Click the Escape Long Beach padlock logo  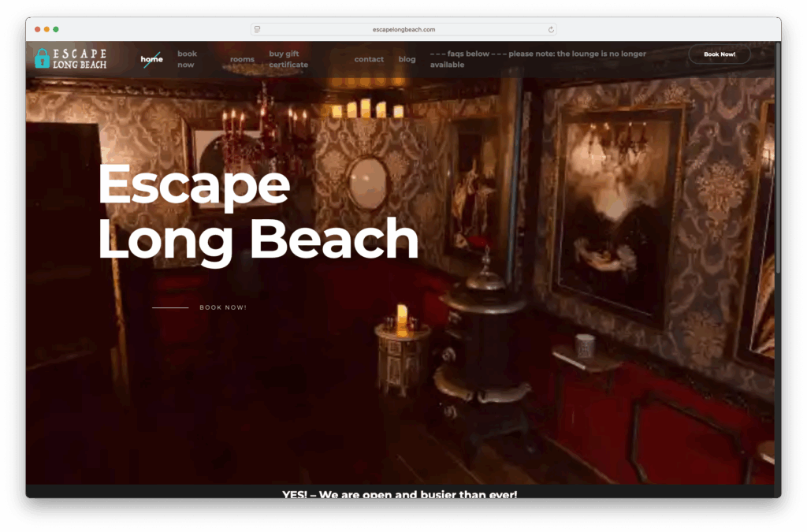pos(70,58)
